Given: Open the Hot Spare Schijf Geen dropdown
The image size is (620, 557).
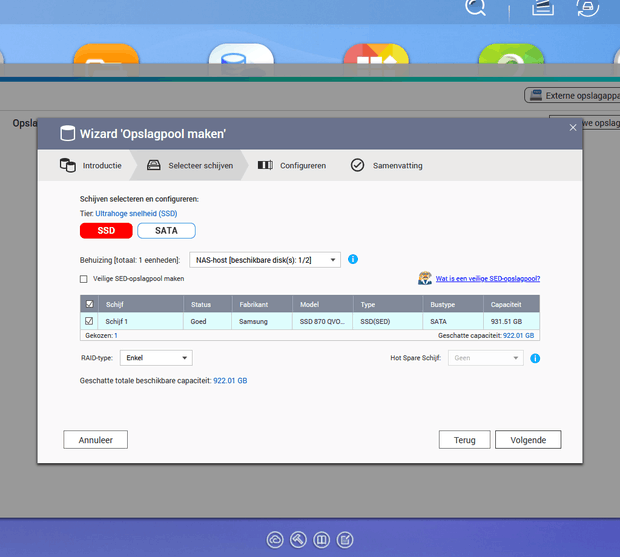Looking at the screenshot, I should pyautogui.click(x=486, y=358).
